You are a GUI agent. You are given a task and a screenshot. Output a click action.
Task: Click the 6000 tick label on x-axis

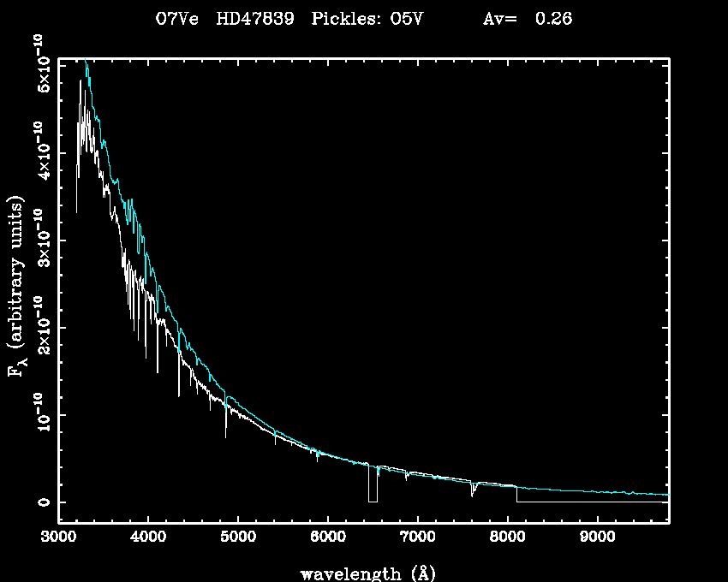[327, 537]
